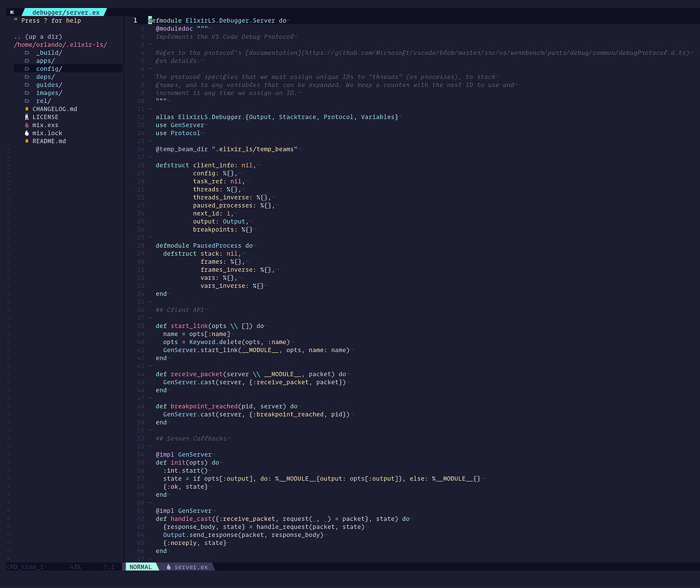
Task: Click the folder icon next to guides/
Action: [x=27, y=84]
